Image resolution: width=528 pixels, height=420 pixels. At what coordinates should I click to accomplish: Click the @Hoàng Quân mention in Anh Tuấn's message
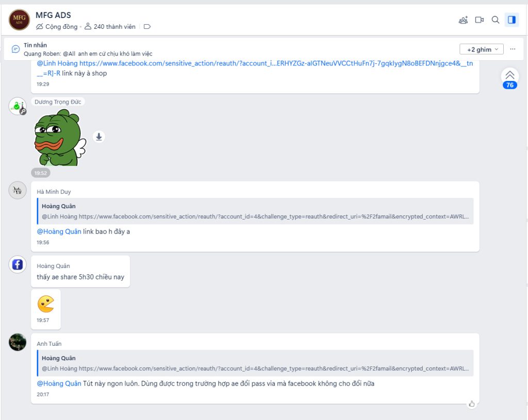(59, 383)
